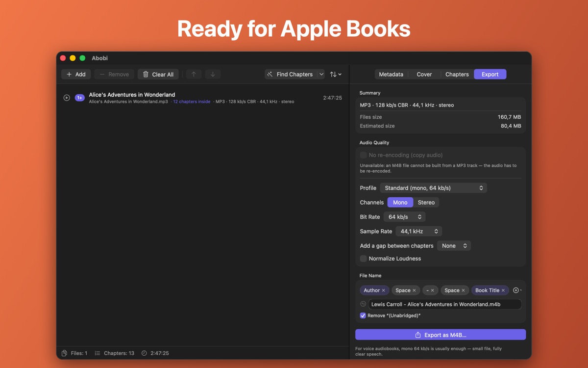The width and height of the screenshot is (588, 368).
Task: Select the Alice's Adventures in Wonderland title
Action: pyautogui.click(x=132, y=95)
